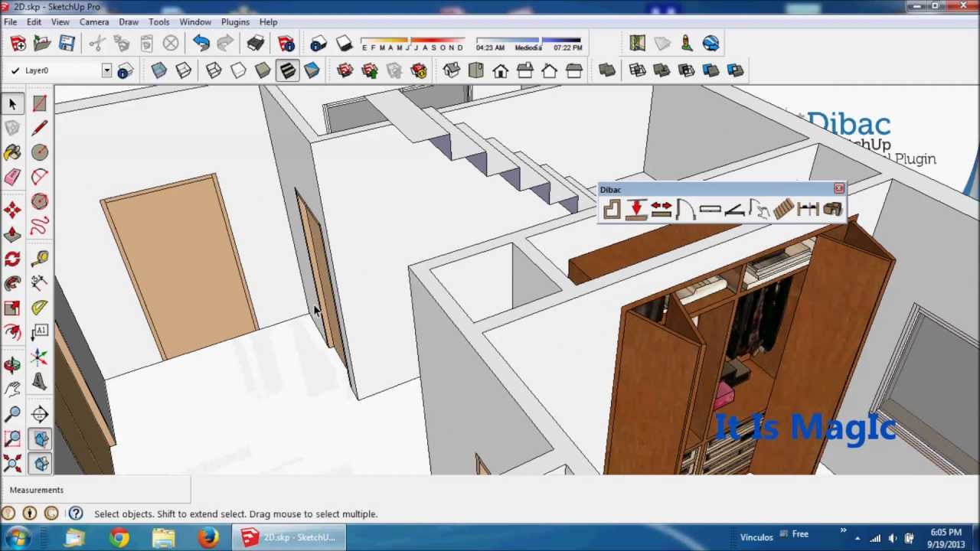Choose the Polygon tool
Image resolution: width=980 pixels, height=551 pixels.
click(40, 201)
